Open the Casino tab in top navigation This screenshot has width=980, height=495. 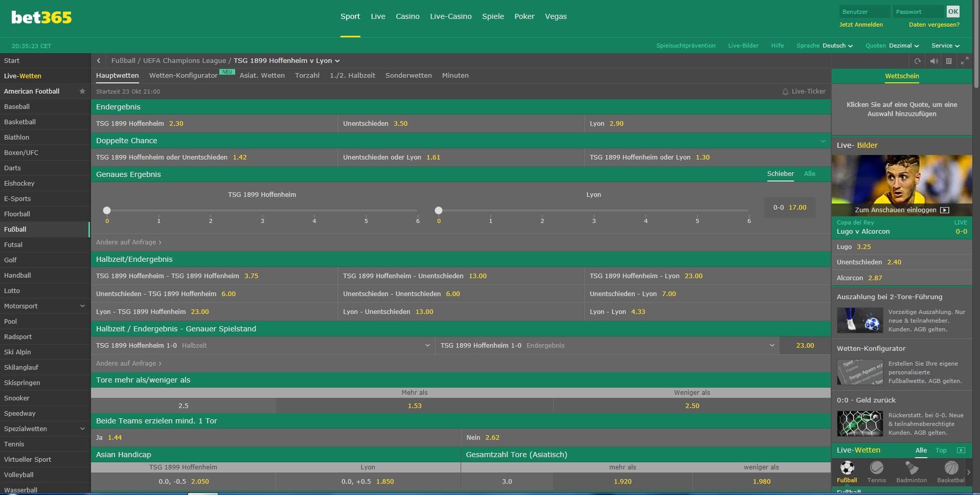(407, 16)
